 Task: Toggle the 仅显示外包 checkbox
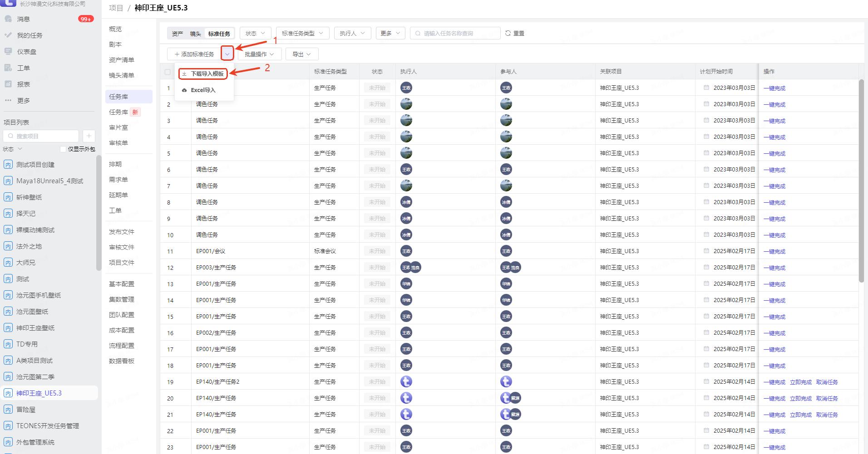[63, 149]
